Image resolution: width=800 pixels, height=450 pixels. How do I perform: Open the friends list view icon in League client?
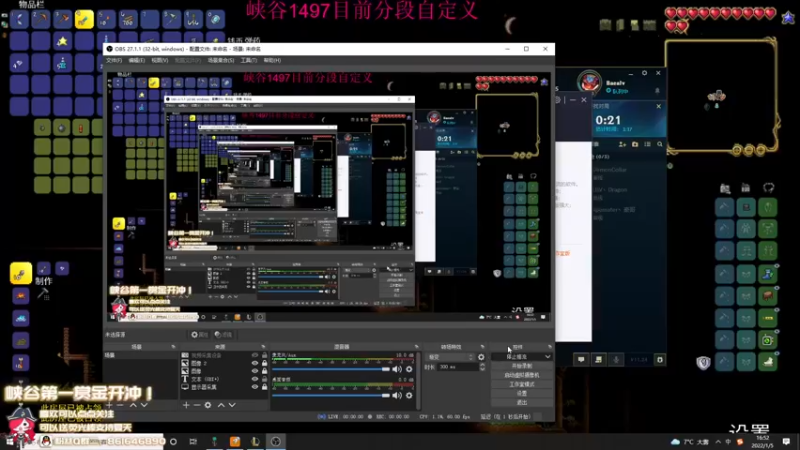pyautogui.click(x=647, y=144)
